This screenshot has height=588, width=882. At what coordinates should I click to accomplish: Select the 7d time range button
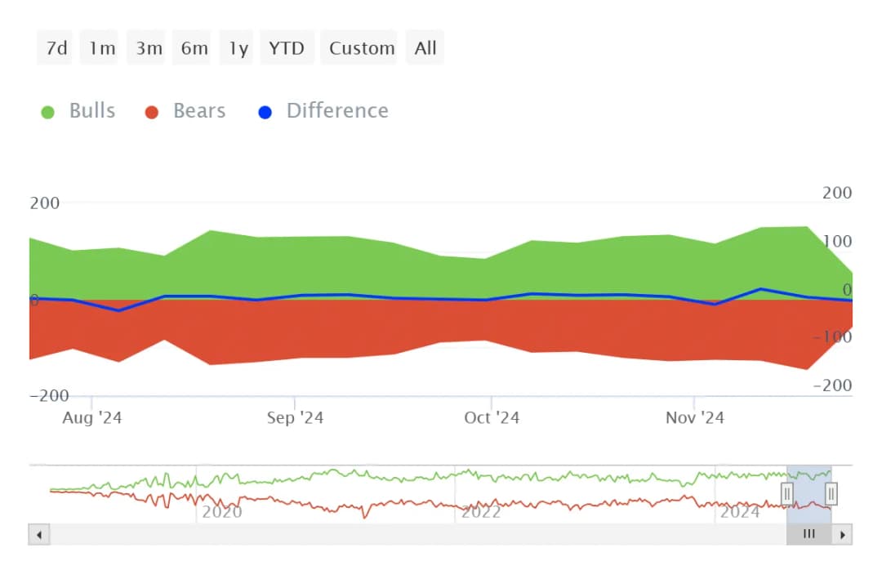click(56, 48)
